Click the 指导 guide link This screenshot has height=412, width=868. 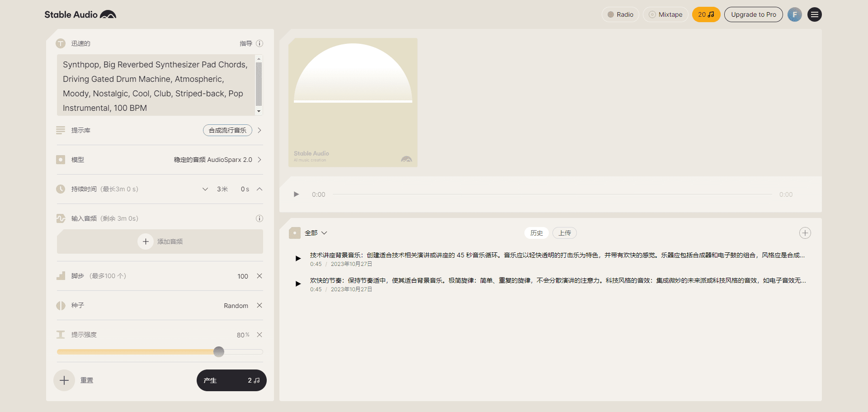[246, 43]
